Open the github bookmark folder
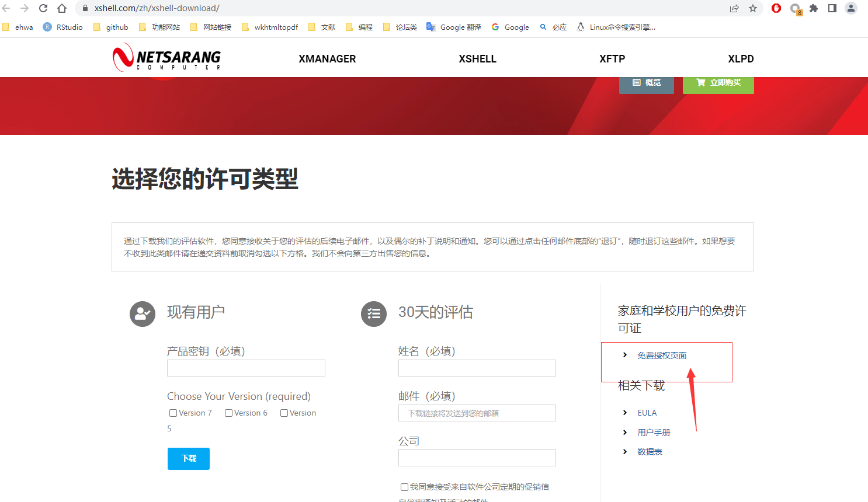 coord(111,27)
